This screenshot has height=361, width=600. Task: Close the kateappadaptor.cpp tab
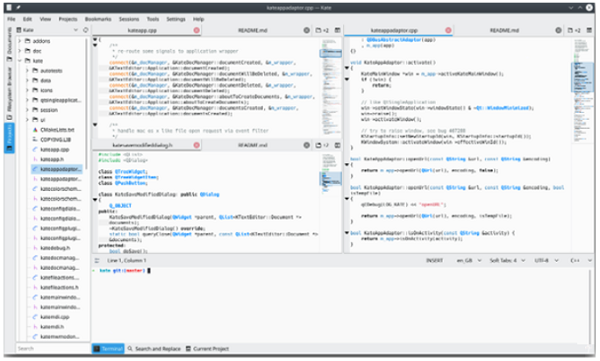tap(448, 30)
